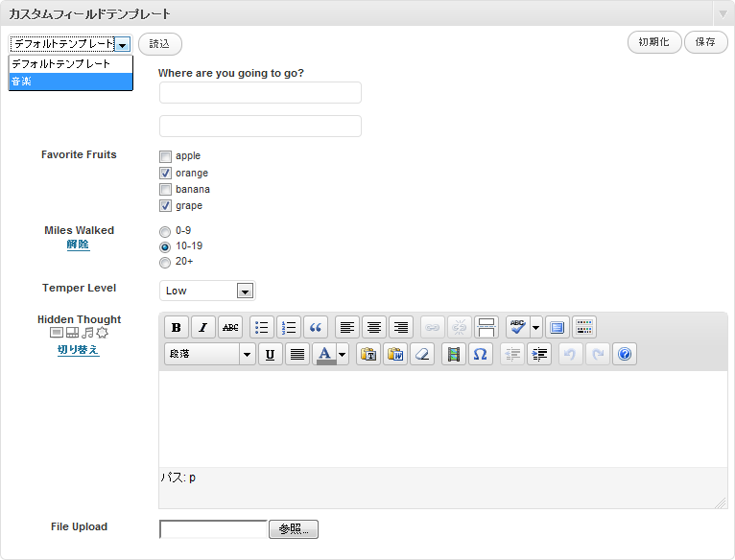Check the apple checkbox

coord(165,156)
